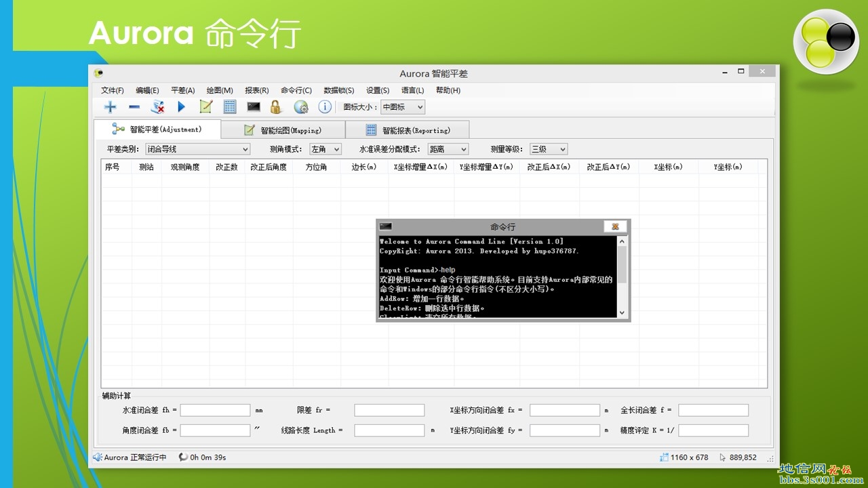Click the 观测角度 column header
The width and height of the screenshot is (868, 488).
tap(185, 167)
